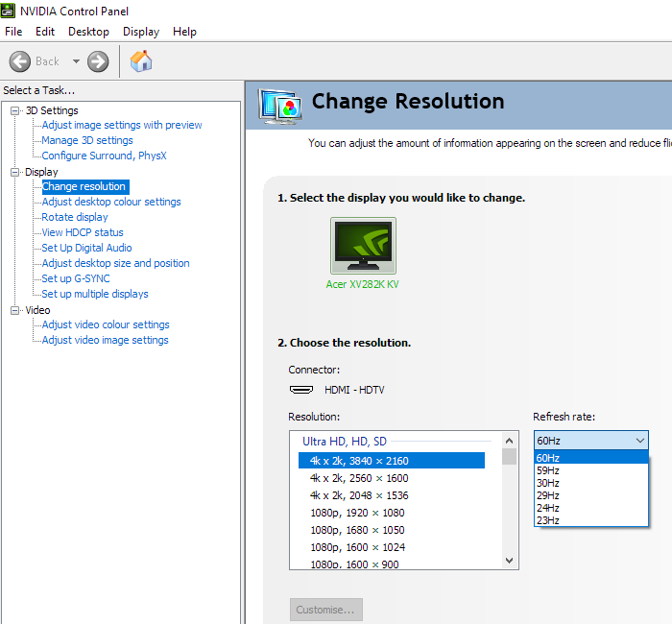
Task: Click the HDMI connector icon
Action: 301,390
